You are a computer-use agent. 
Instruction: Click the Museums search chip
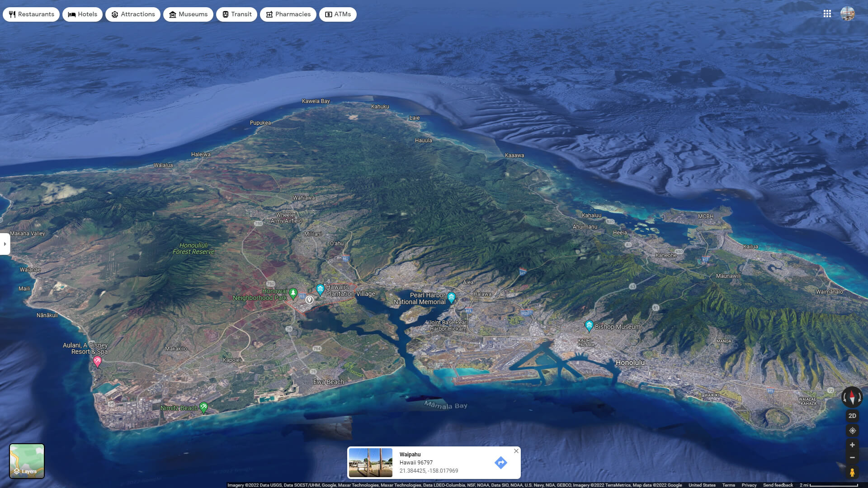click(x=188, y=14)
